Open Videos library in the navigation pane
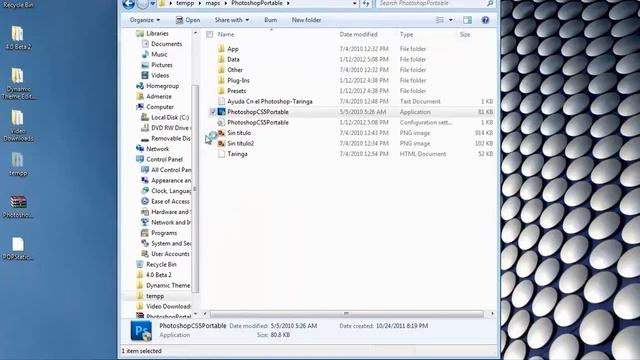Viewport: 640px width, 360px height. click(160, 76)
